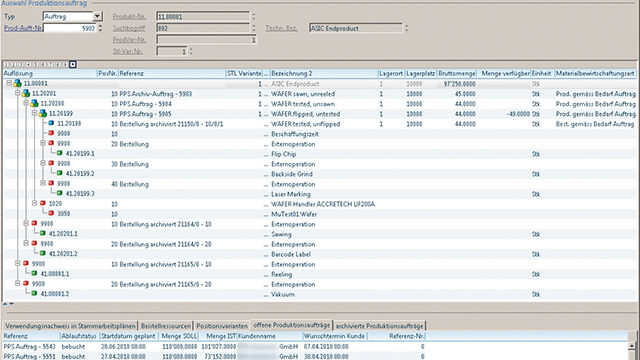The height and width of the screenshot is (360, 640).
Task: Click the product icon of 11.00081
Action: [18, 84]
